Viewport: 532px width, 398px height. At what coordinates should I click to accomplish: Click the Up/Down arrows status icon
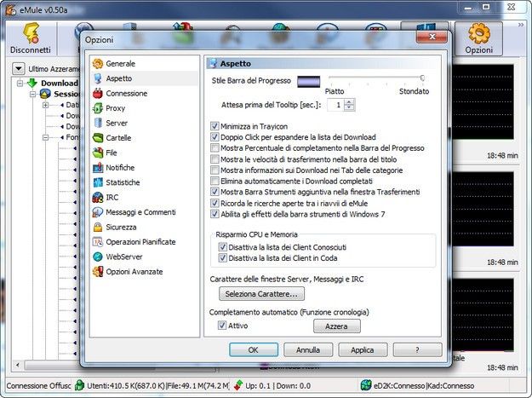click(x=238, y=385)
